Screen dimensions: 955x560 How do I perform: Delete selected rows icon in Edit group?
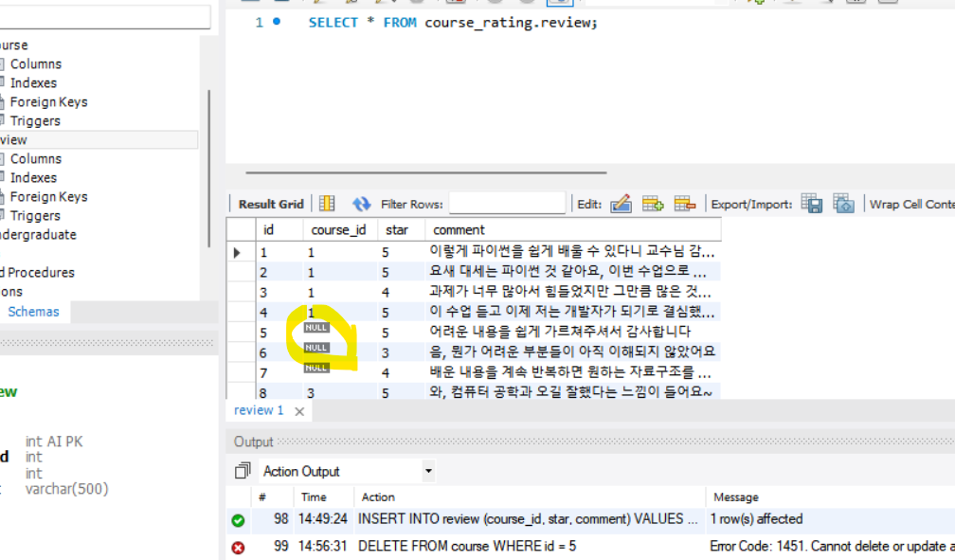(685, 204)
